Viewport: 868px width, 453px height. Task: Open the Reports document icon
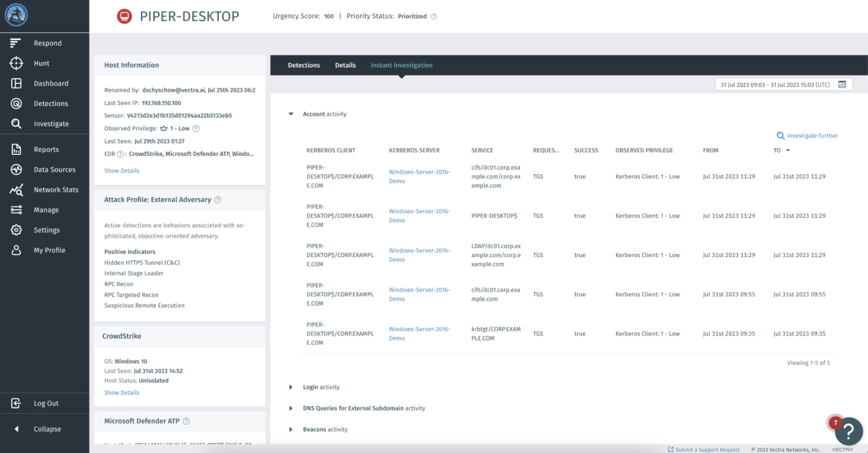[x=16, y=149]
